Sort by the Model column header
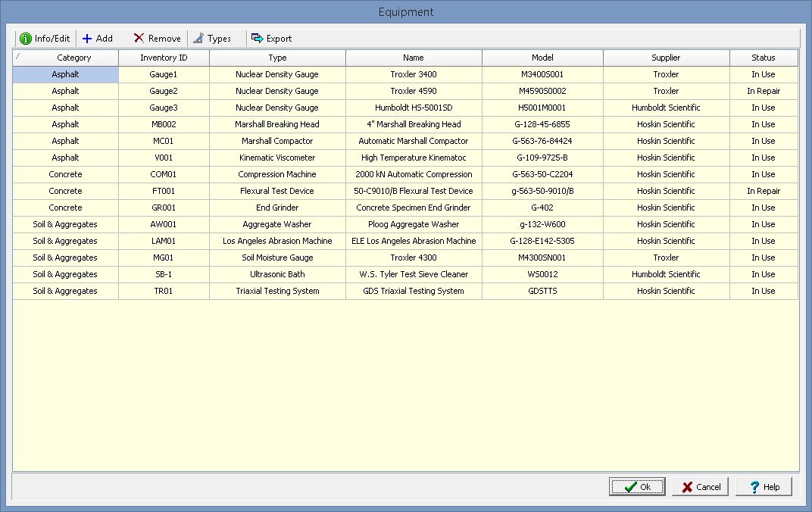Viewport: 812px width, 512px height. 542,58
